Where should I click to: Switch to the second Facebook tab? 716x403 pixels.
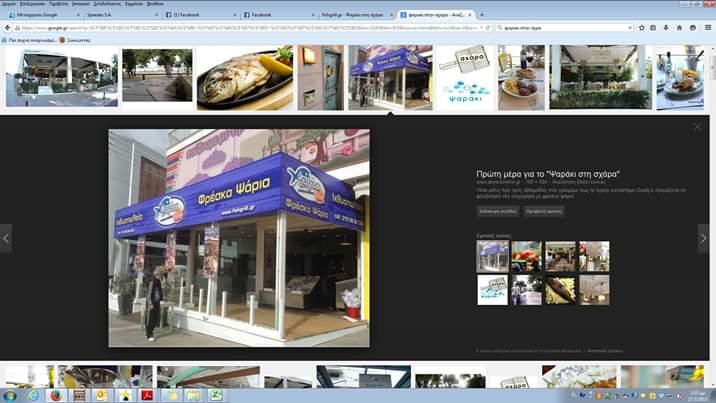point(279,15)
